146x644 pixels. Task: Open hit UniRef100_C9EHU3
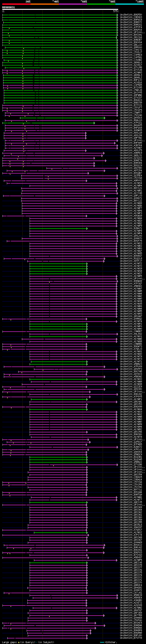(131, 17)
